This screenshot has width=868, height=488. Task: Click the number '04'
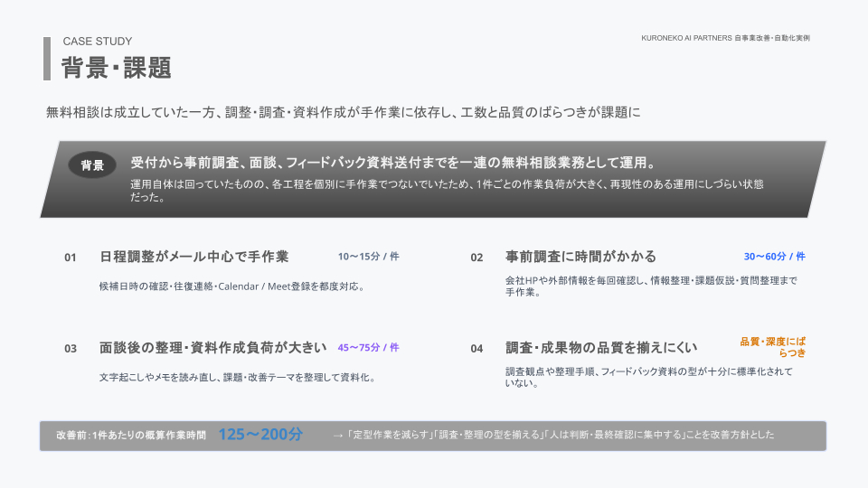click(476, 349)
